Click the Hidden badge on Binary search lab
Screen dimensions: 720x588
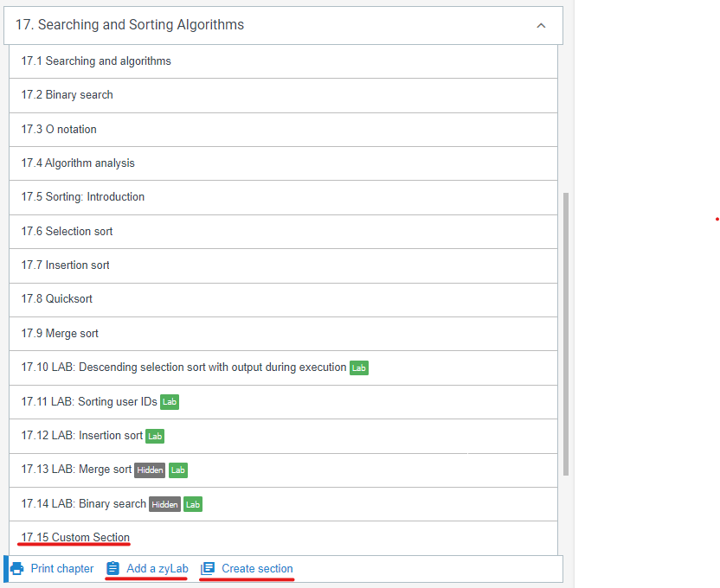coord(164,504)
